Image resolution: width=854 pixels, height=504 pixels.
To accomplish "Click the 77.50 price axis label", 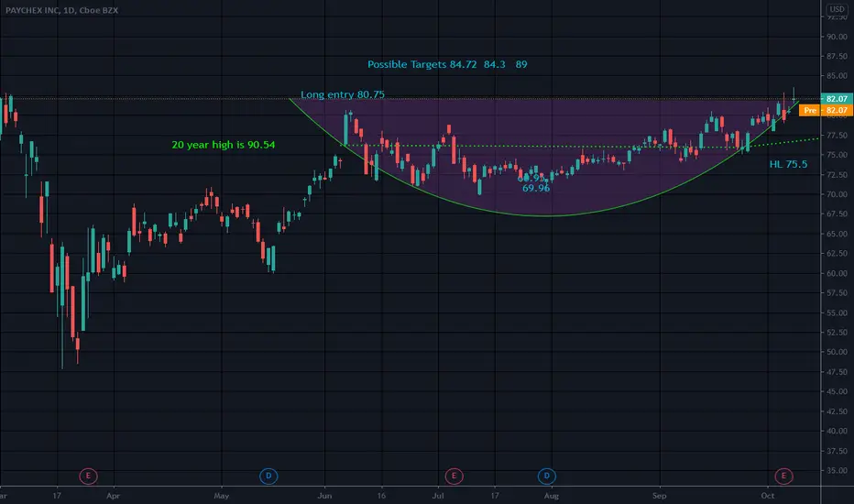I will [x=837, y=135].
